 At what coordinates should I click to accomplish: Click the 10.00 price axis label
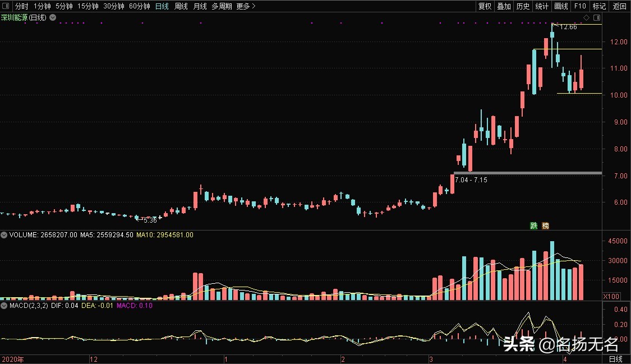pos(619,95)
